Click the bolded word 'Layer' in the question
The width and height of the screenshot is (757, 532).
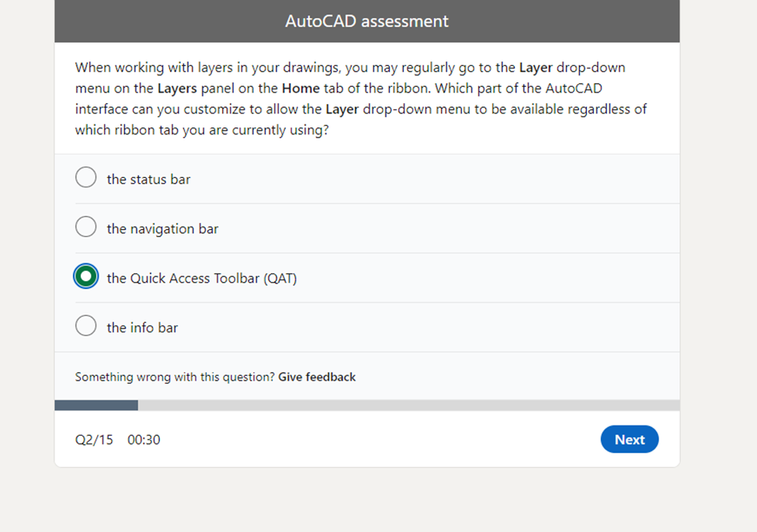536,68
